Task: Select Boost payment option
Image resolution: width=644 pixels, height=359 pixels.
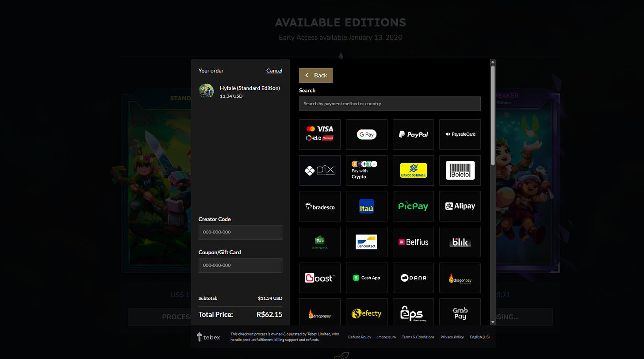Action: point(320,278)
